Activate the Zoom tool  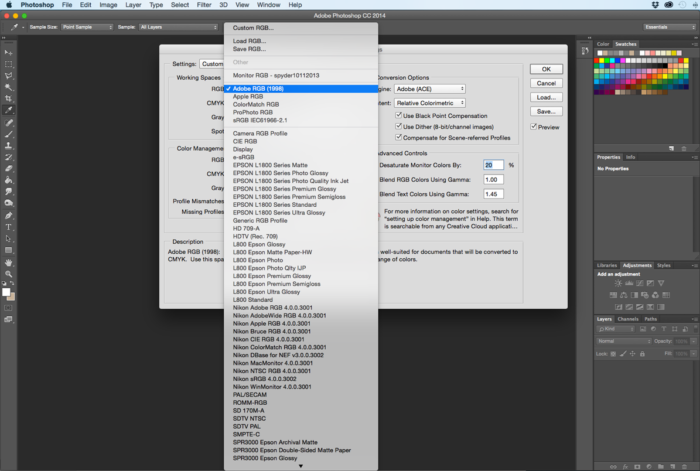8,274
